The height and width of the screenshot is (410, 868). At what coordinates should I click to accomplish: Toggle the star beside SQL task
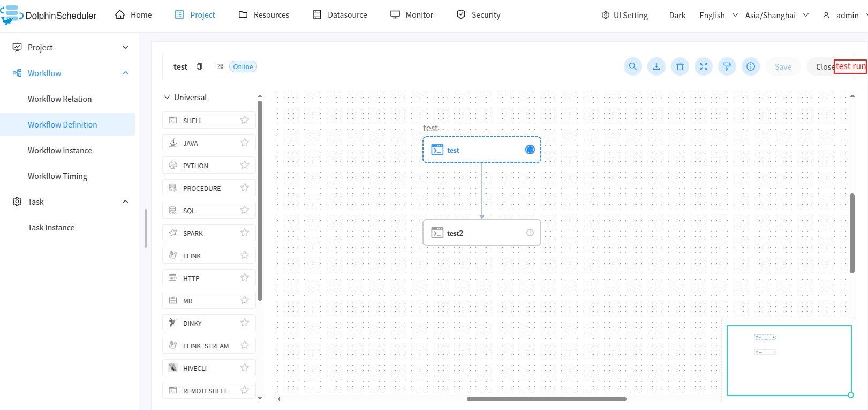coord(245,210)
